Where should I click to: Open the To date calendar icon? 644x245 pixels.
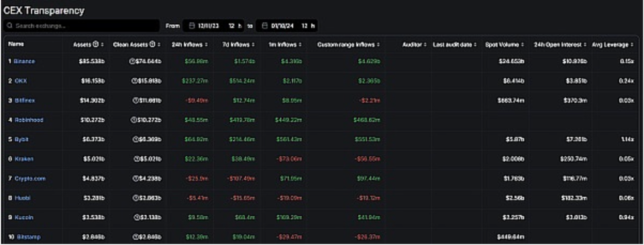tap(264, 26)
